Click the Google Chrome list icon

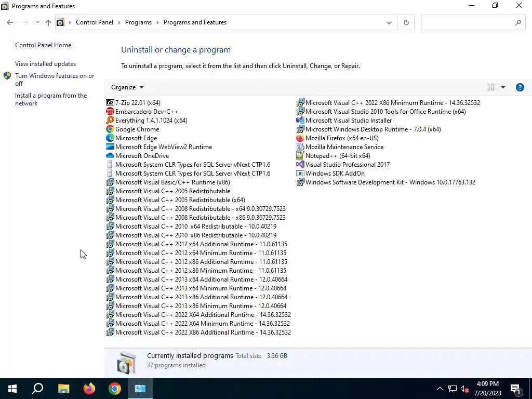(110, 129)
